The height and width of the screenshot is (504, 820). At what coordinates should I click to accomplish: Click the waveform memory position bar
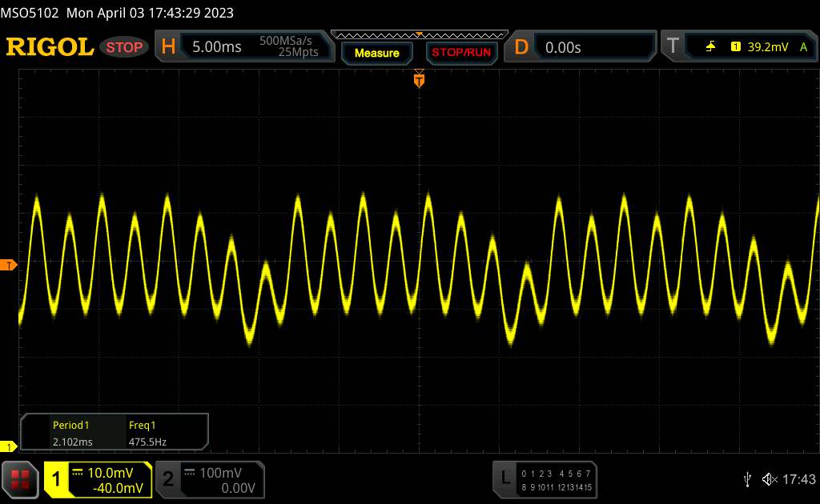coord(419,34)
